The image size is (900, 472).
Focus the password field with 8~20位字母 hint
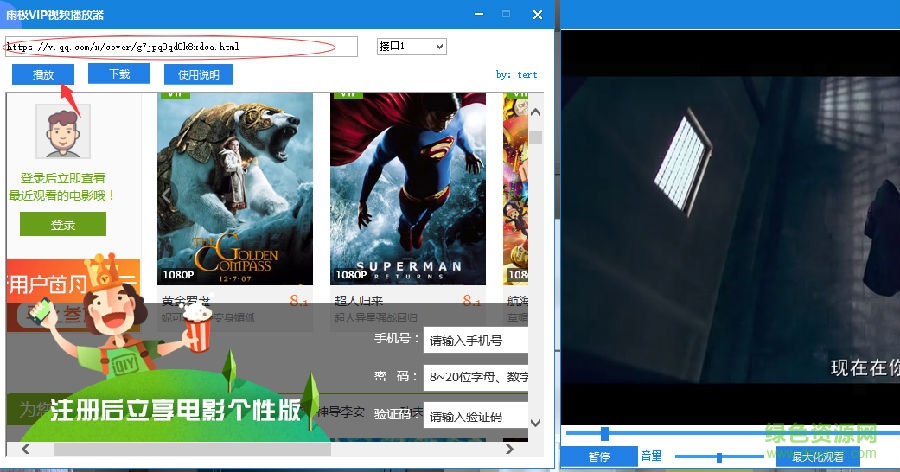(x=475, y=377)
